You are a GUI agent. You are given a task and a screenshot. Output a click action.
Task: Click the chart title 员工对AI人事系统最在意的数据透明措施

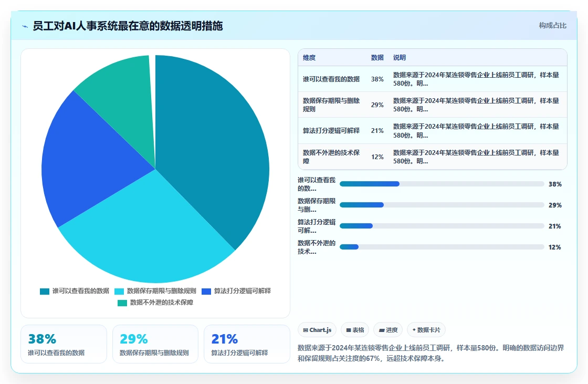click(128, 26)
